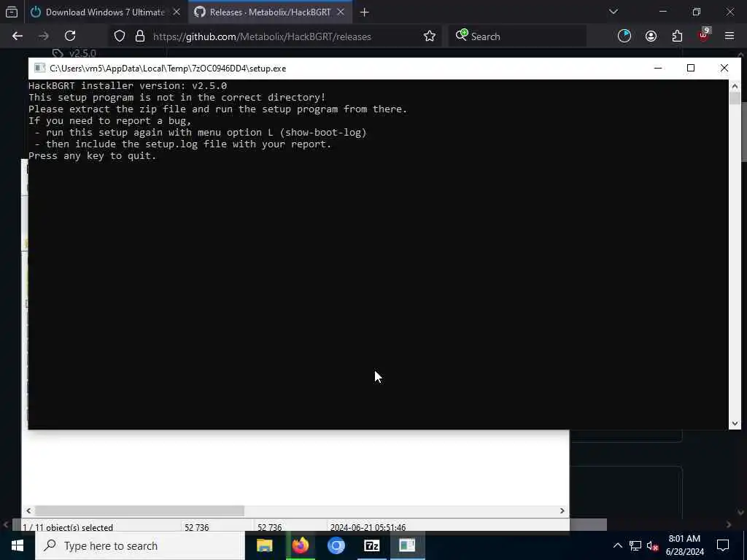Switch to Firefox in the taskbar
The image size is (747, 560).
301,545
